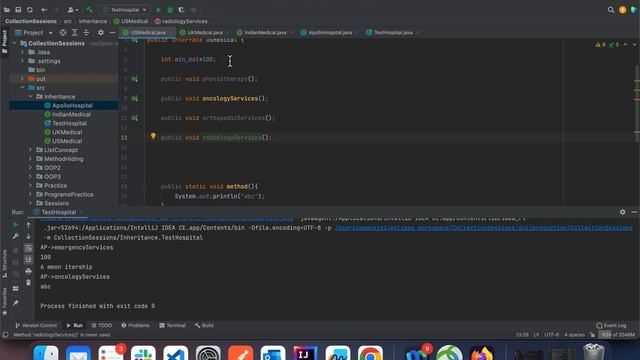Clear console output with trash icon
The height and width of the screenshot is (360, 640).
click(28, 282)
